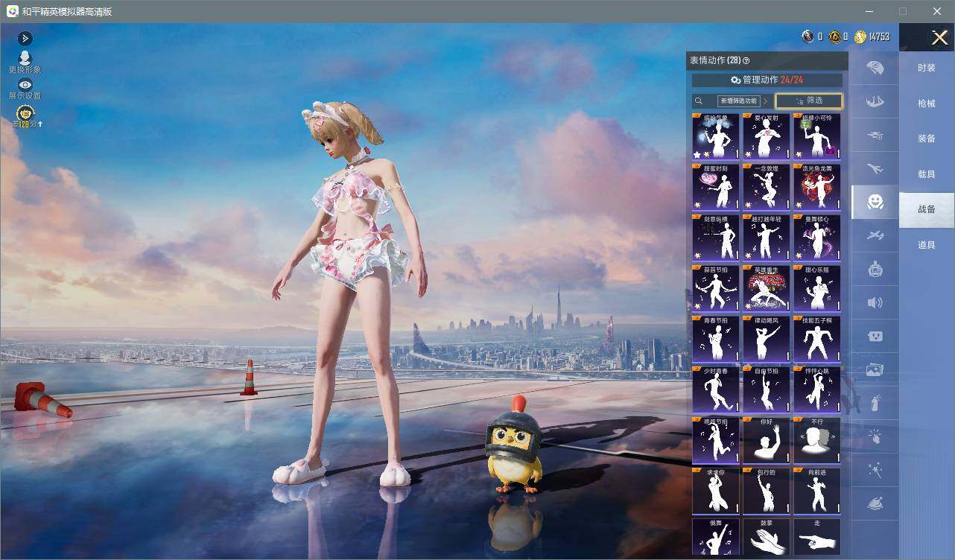Viewport: 955px width, 560px height.
Task: Click the 展示设置 eye icon
Action: coord(25,85)
